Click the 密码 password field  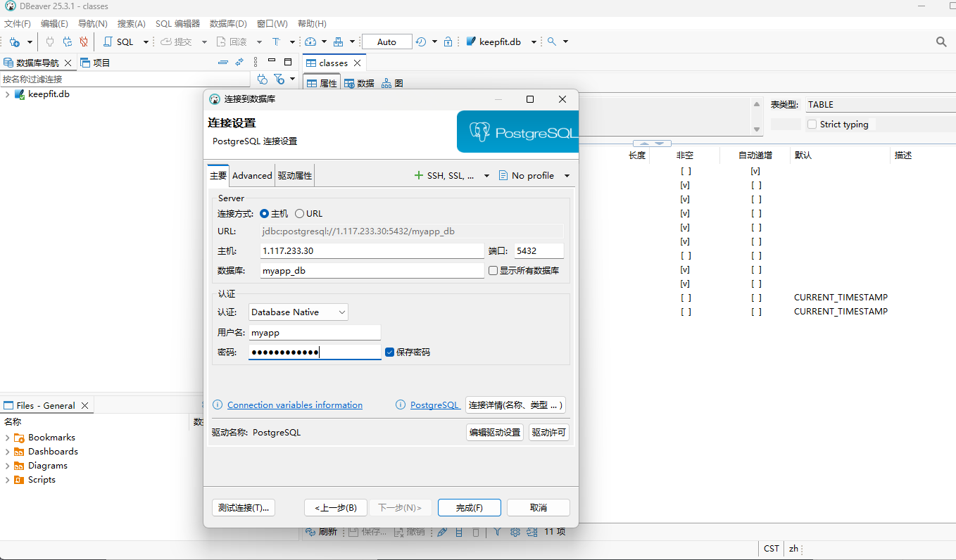pyautogui.click(x=315, y=352)
